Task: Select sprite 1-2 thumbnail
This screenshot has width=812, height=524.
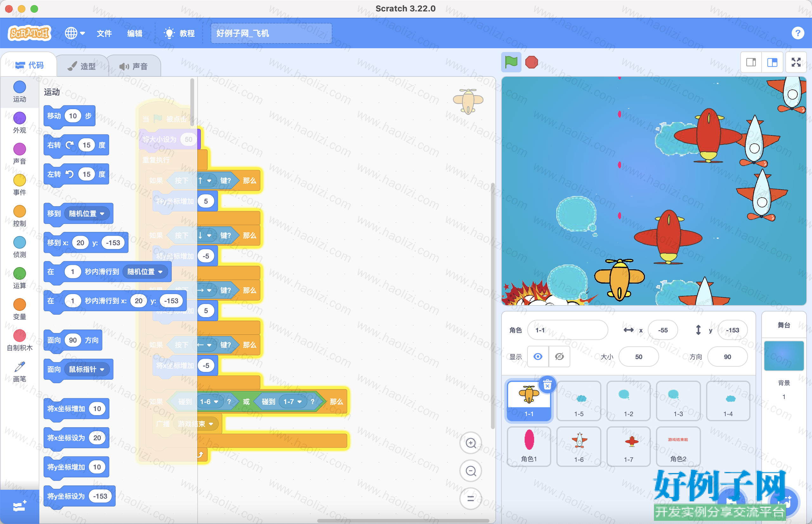Action: pyautogui.click(x=628, y=401)
